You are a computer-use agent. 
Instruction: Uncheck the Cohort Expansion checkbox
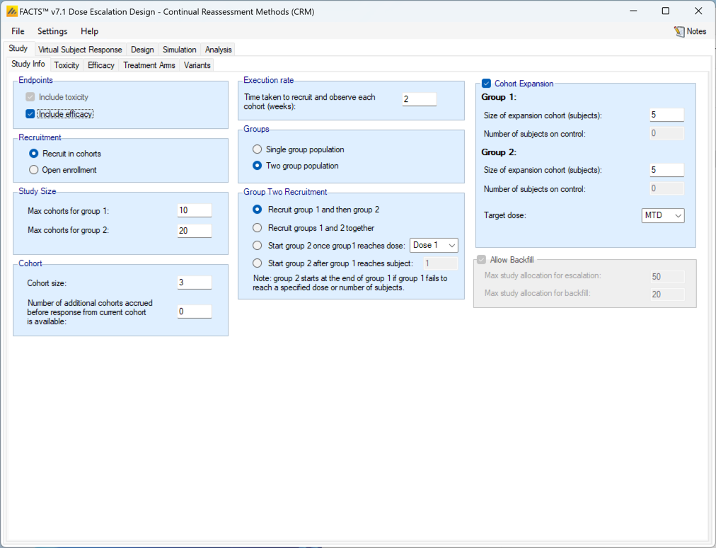click(486, 84)
